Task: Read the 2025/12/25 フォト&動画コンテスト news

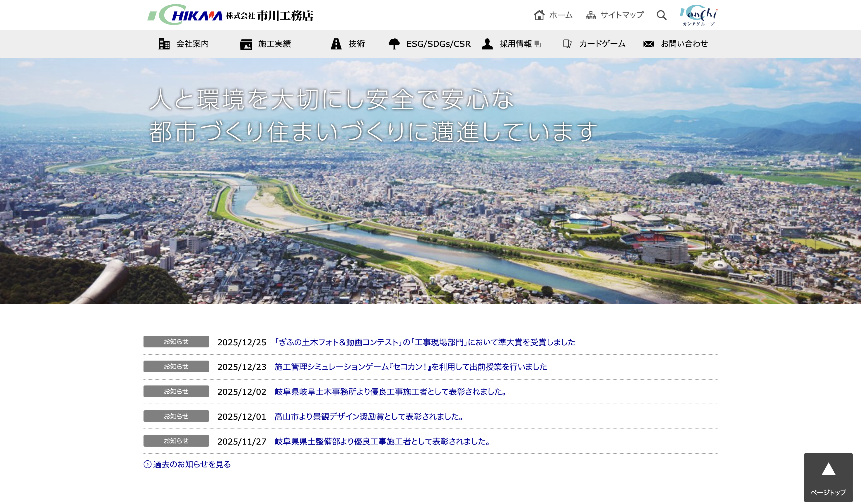Action: (425, 342)
